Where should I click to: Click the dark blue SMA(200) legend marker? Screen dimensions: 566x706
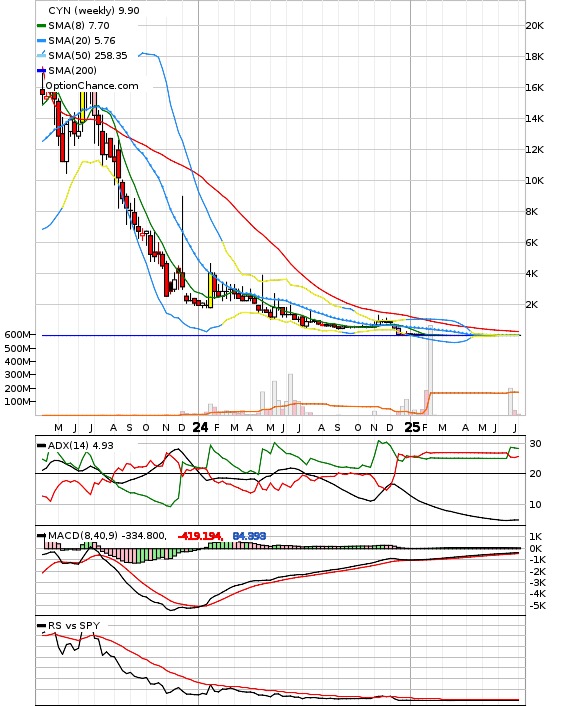tap(41, 70)
